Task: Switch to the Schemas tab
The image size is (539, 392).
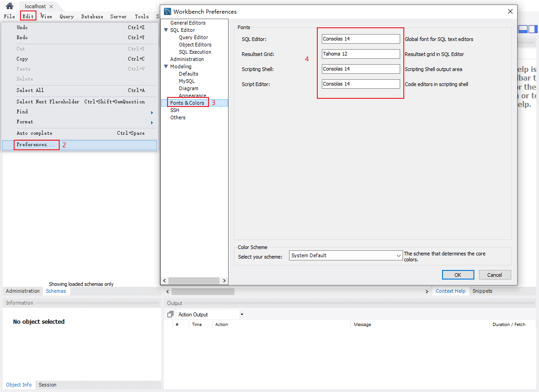Action: (x=56, y=291)
